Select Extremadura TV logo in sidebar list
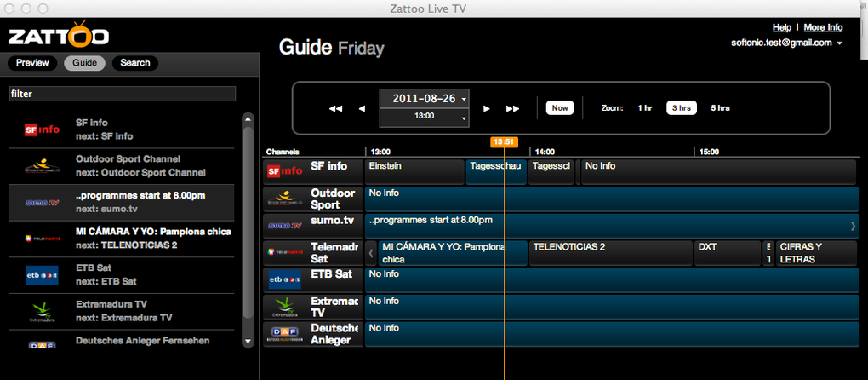 tap(42, 311)
